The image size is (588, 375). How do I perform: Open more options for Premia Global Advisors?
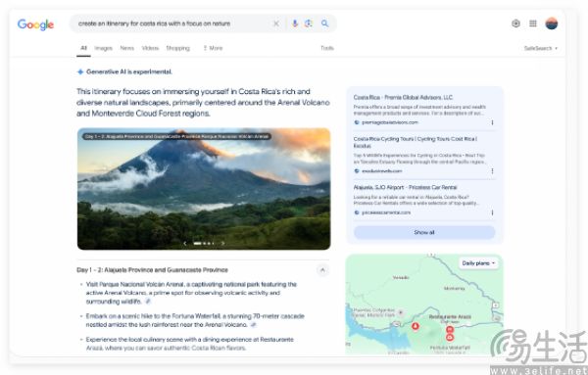[492, 122]
